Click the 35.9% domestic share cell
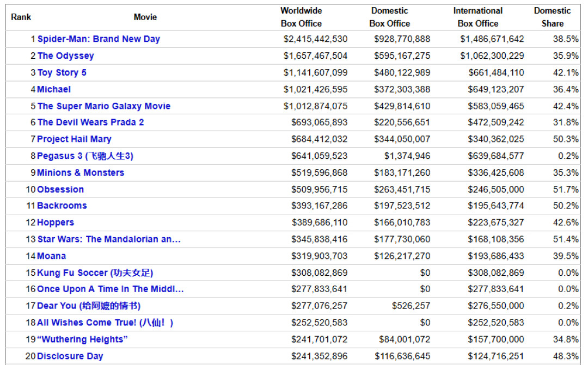The image size is (588, 365). [x=566, y=56]
